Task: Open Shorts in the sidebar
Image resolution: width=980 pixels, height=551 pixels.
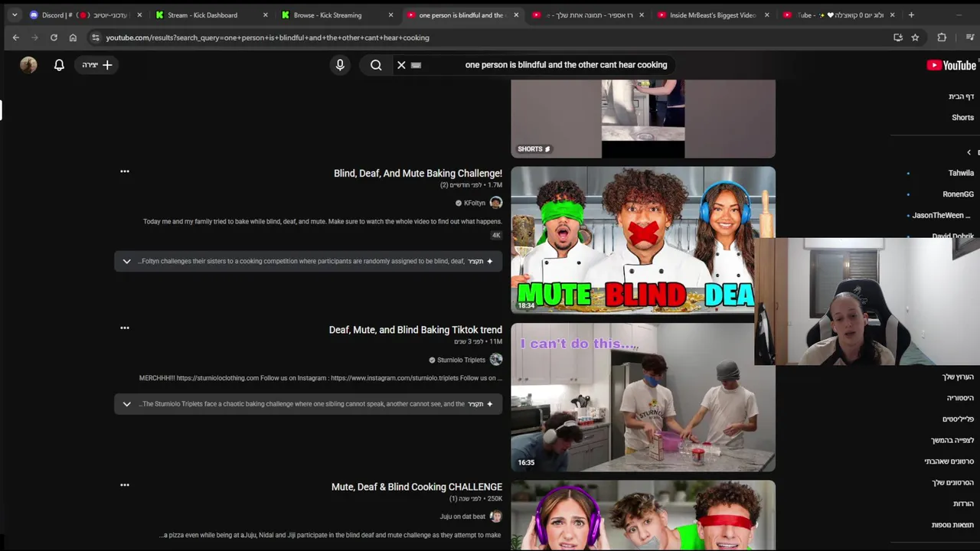Action: point(962,118)
